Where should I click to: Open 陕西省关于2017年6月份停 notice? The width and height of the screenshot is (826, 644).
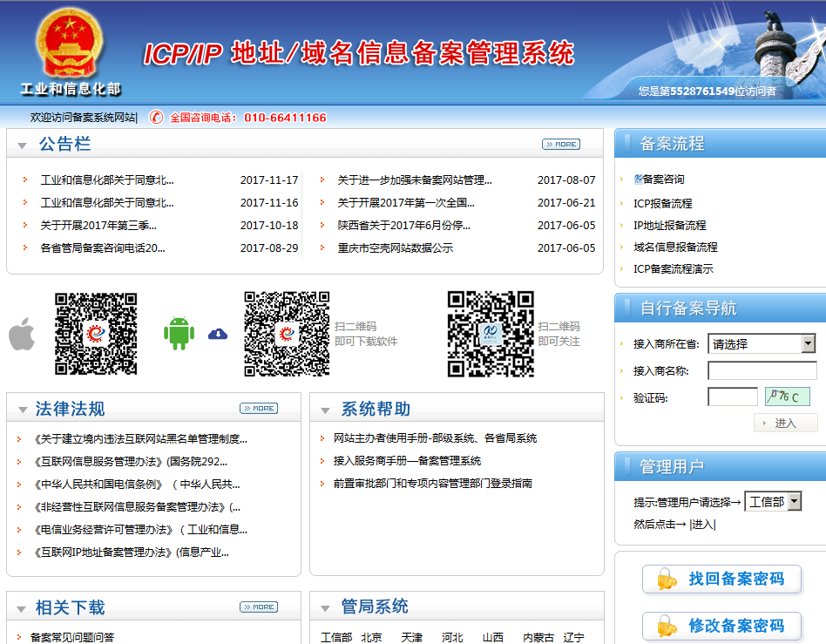coord(404,226)
